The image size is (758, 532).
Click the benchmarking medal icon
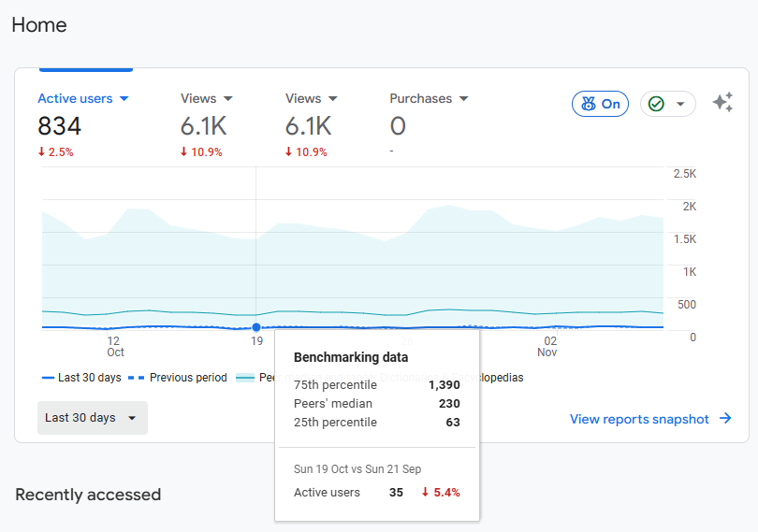click(588, 104)
